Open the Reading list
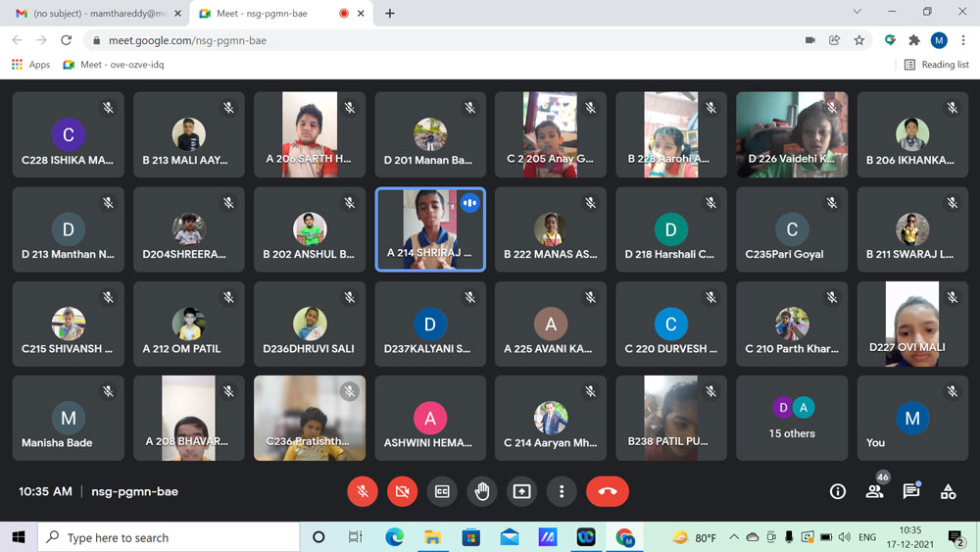The height and width of the screenshot is (552, 980). 936,65
